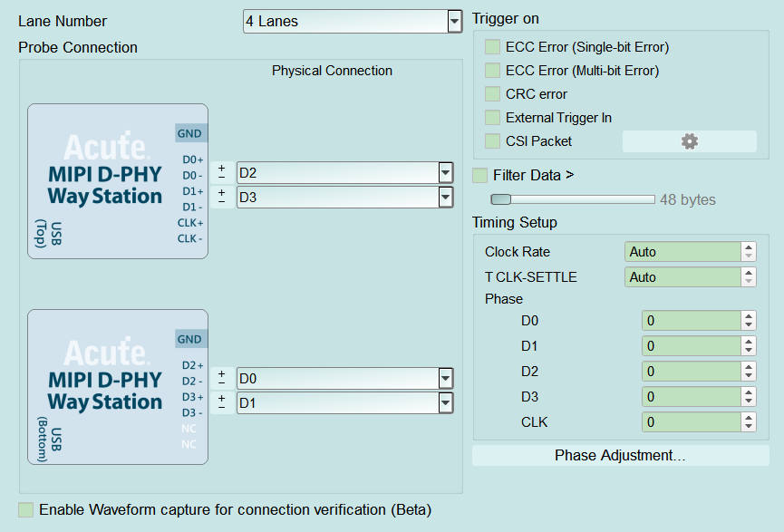Click the 'Physical Connection' heading

tap(332, 71)
